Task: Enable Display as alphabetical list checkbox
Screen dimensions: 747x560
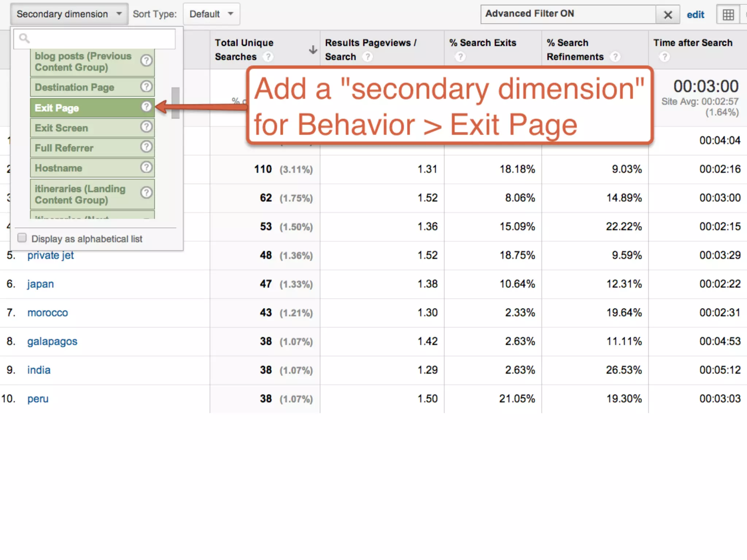Action: click(22, 238)
